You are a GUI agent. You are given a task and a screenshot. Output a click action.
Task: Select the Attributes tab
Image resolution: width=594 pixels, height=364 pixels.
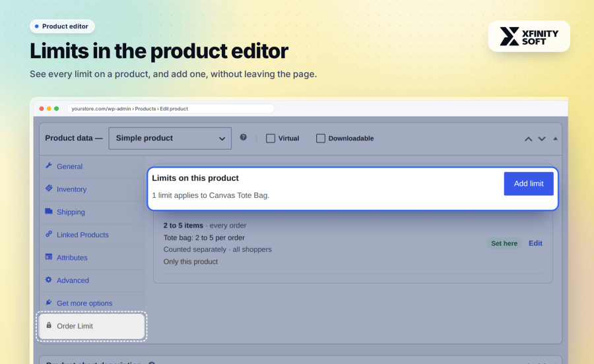[x=92, y=258]
